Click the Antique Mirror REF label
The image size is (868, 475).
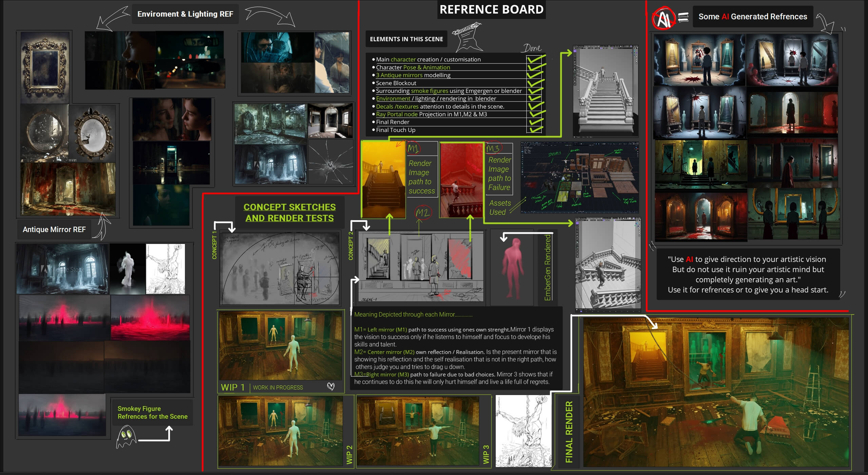click(54, 229)
